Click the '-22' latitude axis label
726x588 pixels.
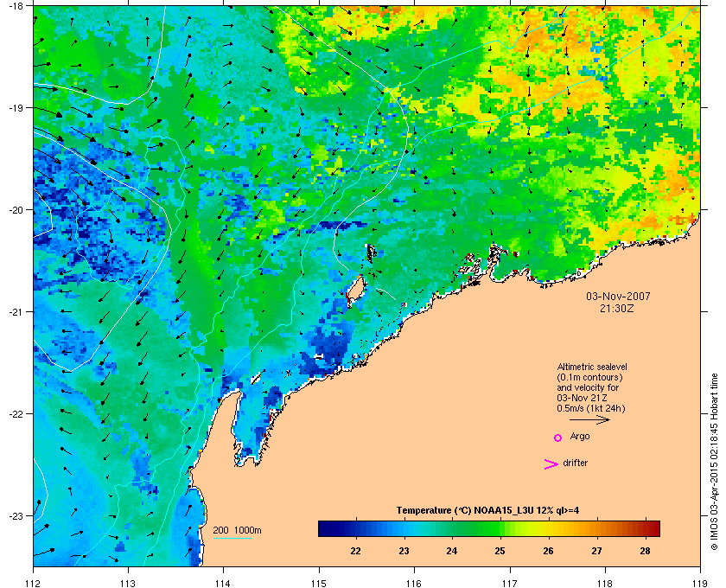[x=16, y=414]
